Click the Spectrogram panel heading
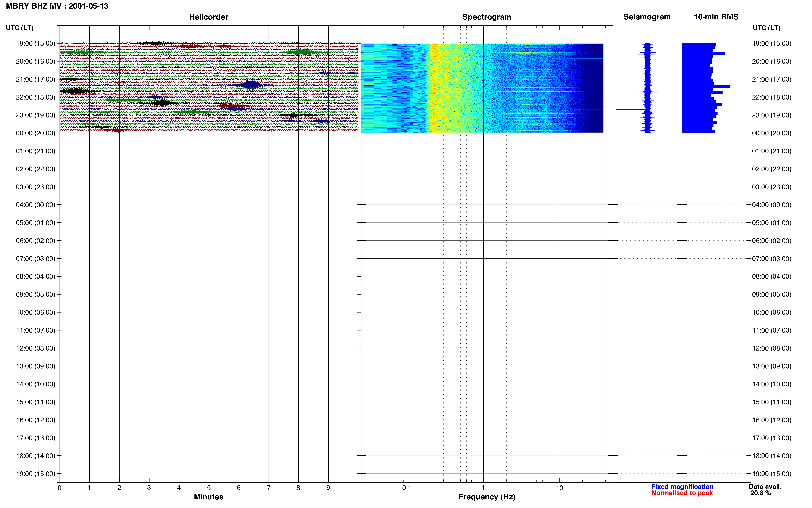812x508 pixels. tap(487, 17)
